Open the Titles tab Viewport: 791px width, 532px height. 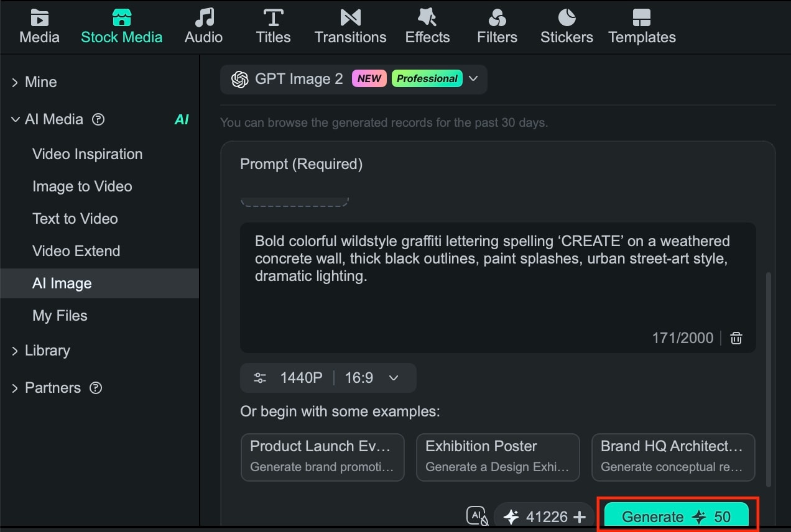[x=273, y=27]
